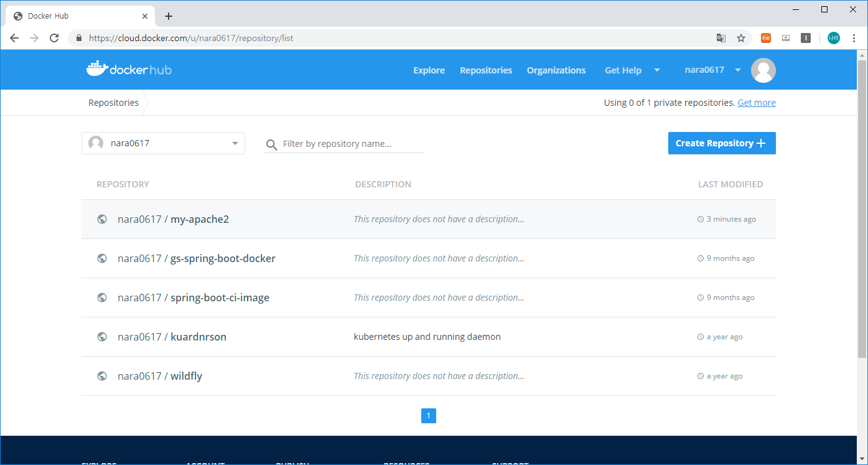The height and width of the screenshot is (465, 868).
Task: Click '3 minutes ago' timestamp
Action: 732,219
